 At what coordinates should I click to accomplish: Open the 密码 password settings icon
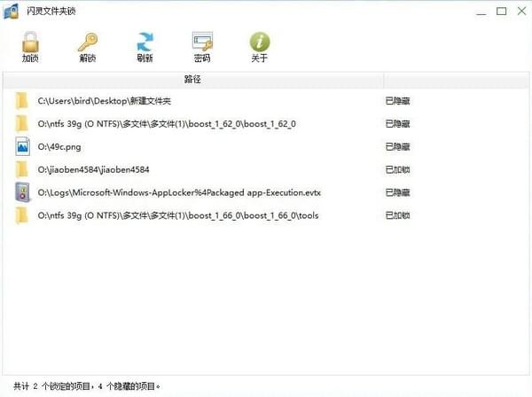[x=202, y=42]
